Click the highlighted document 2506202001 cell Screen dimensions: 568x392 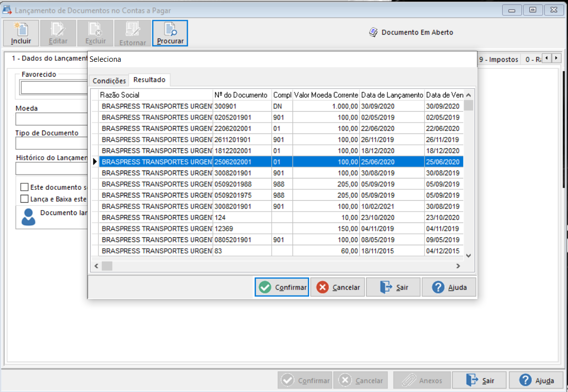pos(242,162)
